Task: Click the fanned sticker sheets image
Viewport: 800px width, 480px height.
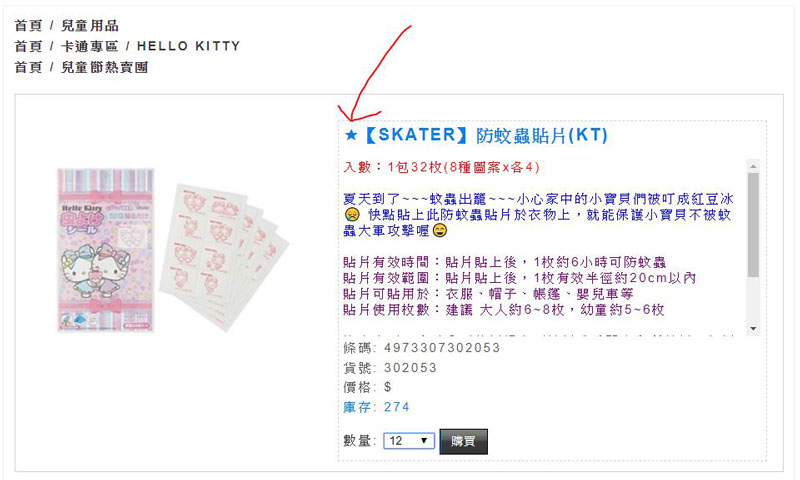Action: click(224, 257)
